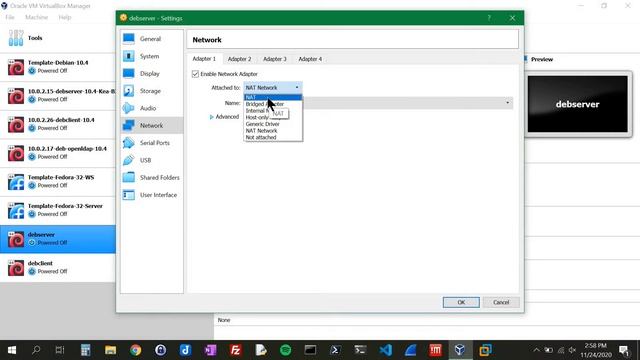This screenshot has height=360, width=640.
Task: Switch to the Adapter 1 tab
Action: (x=204, y=59)
